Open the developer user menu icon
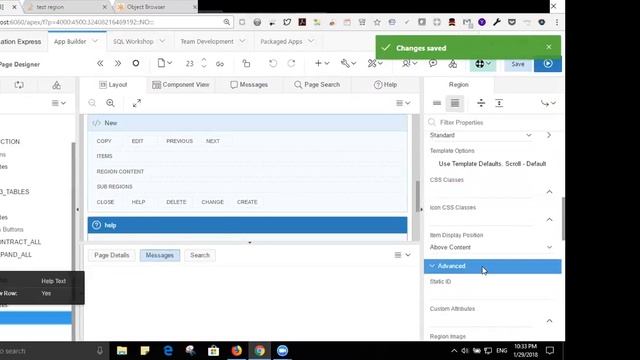 point(409,63)
